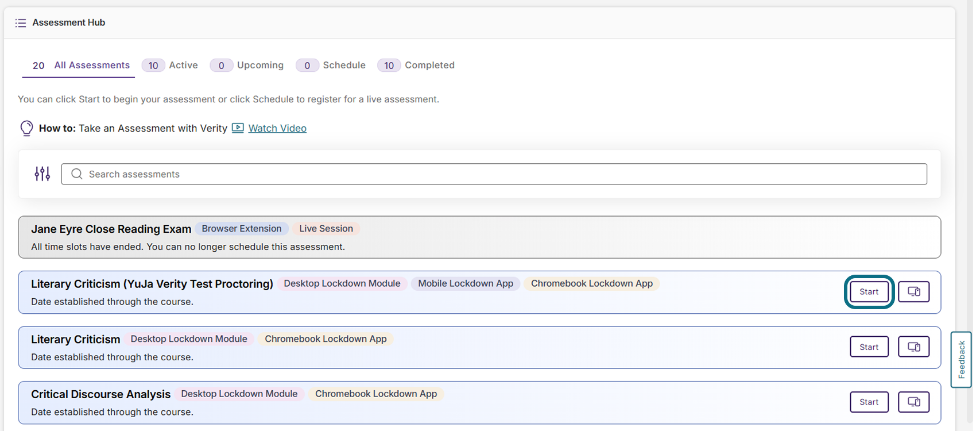Open device check icon for Critical Discourse Analysis

click(913, 402)
